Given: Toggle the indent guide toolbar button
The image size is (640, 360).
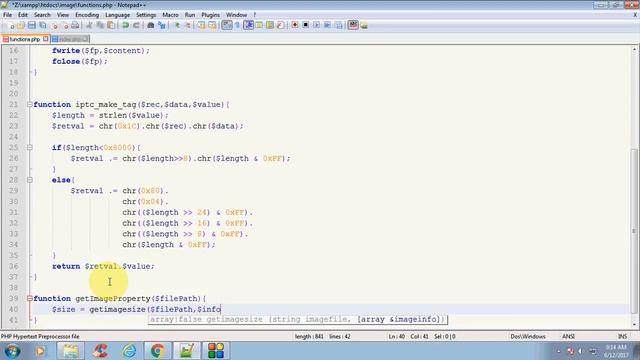Looking at the screenshot, I should click(249, 25).
